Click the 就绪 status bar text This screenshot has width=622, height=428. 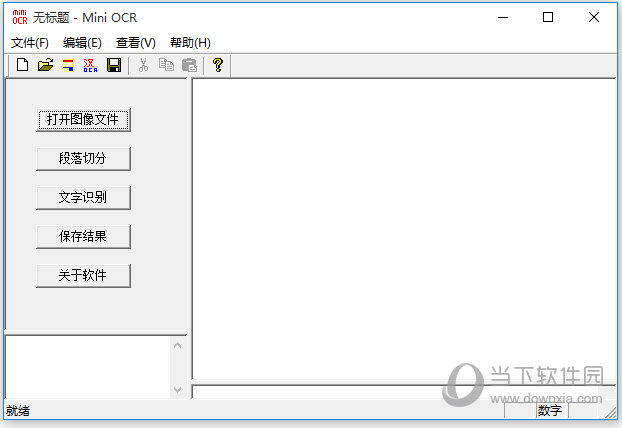18,411
